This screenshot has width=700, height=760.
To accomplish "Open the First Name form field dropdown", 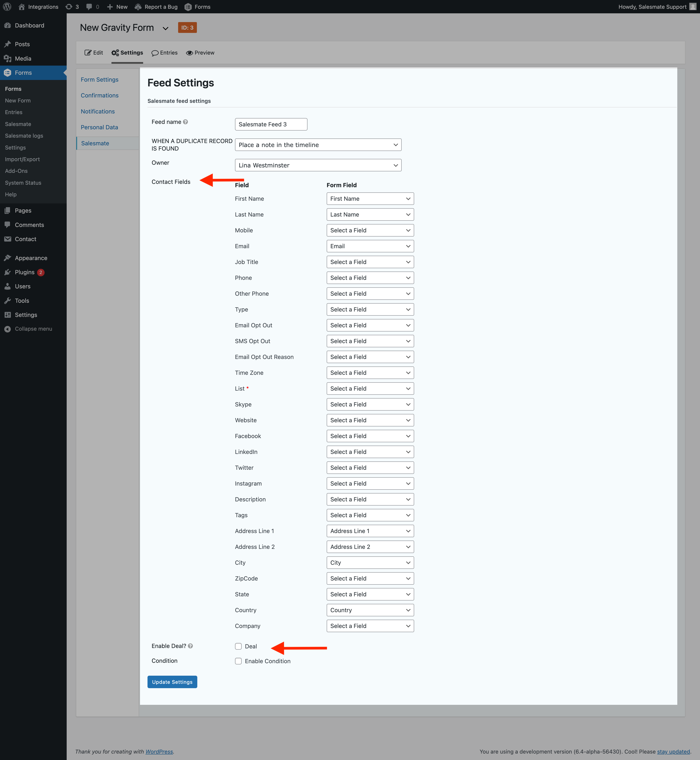I will tap(370, 199).
